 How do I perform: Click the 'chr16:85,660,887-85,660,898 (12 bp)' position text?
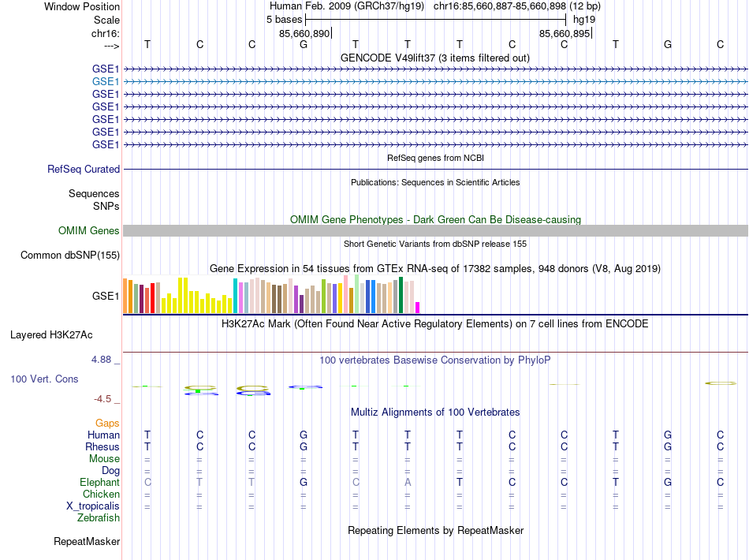click(x=517, y=6)
